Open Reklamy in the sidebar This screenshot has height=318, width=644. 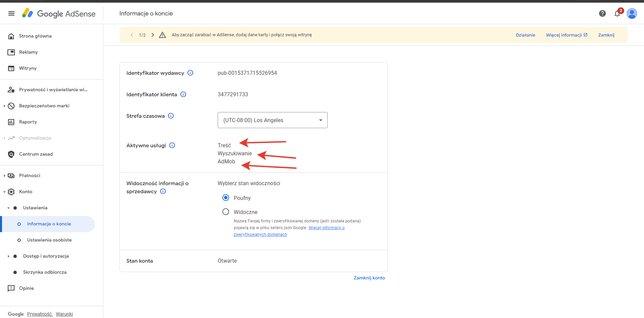(x=29, y=52)
